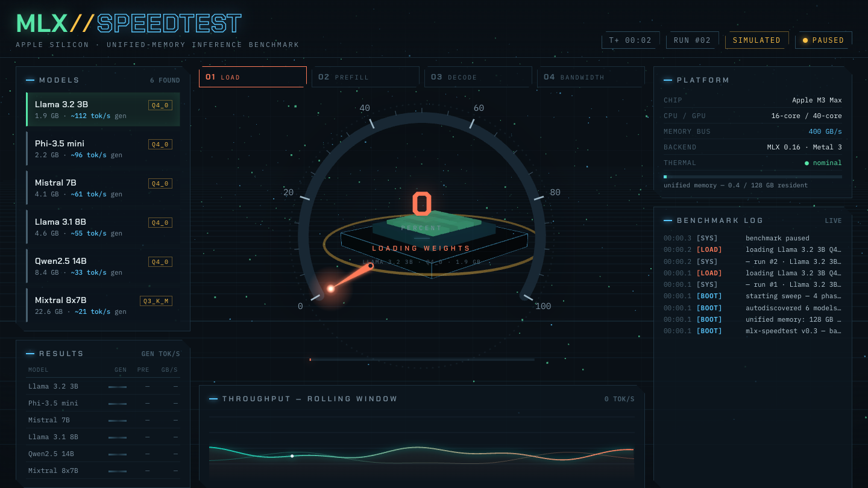Screen dimensions: 868x488
Task: Pick the Llama 3.1 8B model
Action: (103, 227)
